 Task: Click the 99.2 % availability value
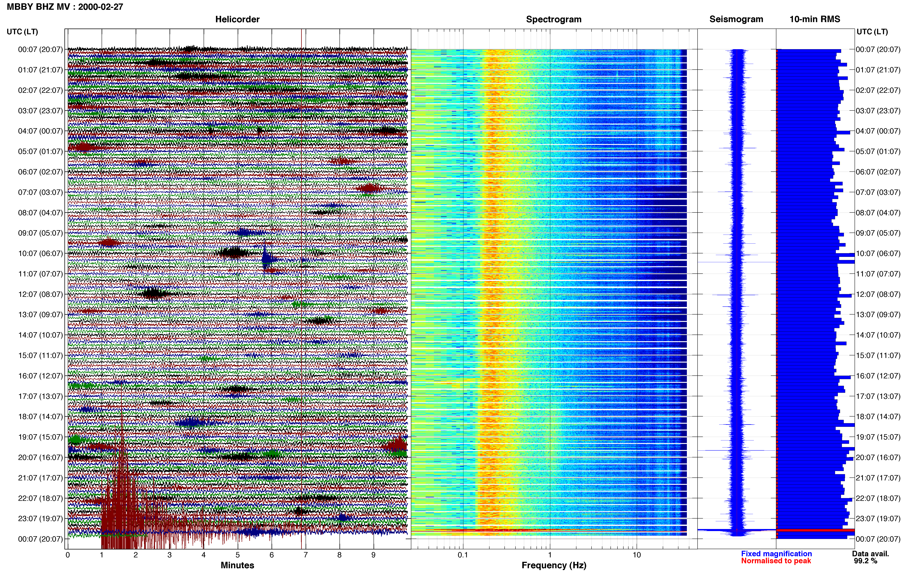pos(865,561)
